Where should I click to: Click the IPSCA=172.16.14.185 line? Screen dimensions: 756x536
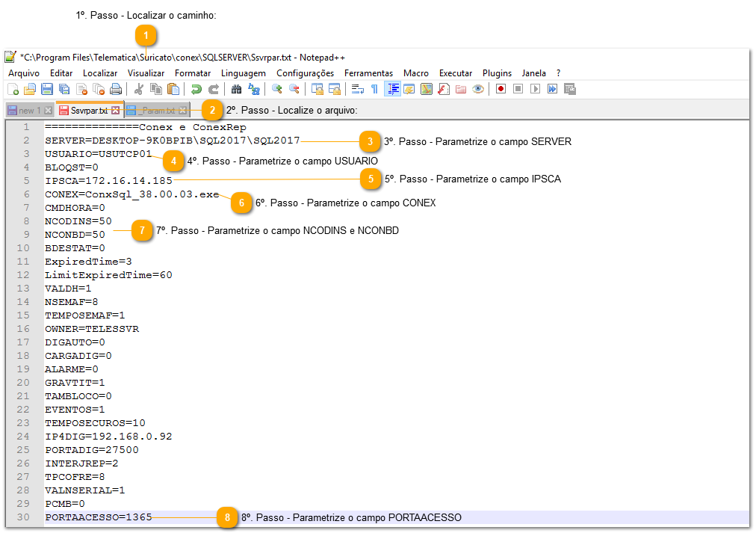(x=108, y=181)
